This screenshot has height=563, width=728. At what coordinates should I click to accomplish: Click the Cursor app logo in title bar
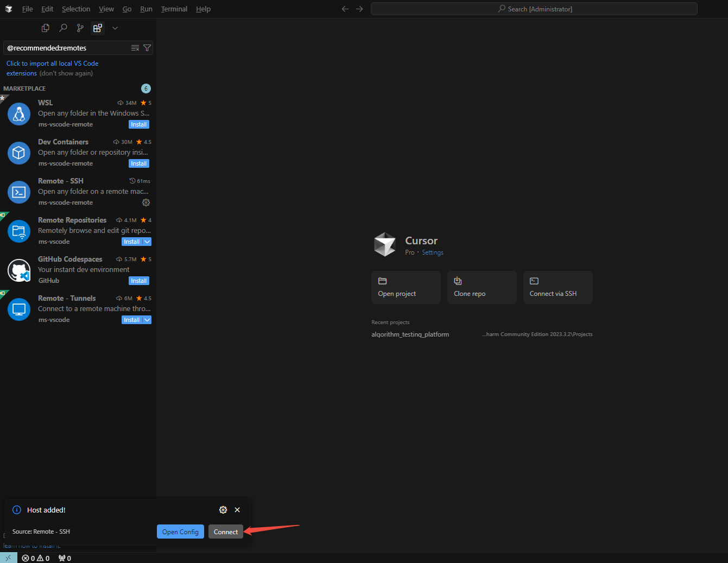[9, 9]
